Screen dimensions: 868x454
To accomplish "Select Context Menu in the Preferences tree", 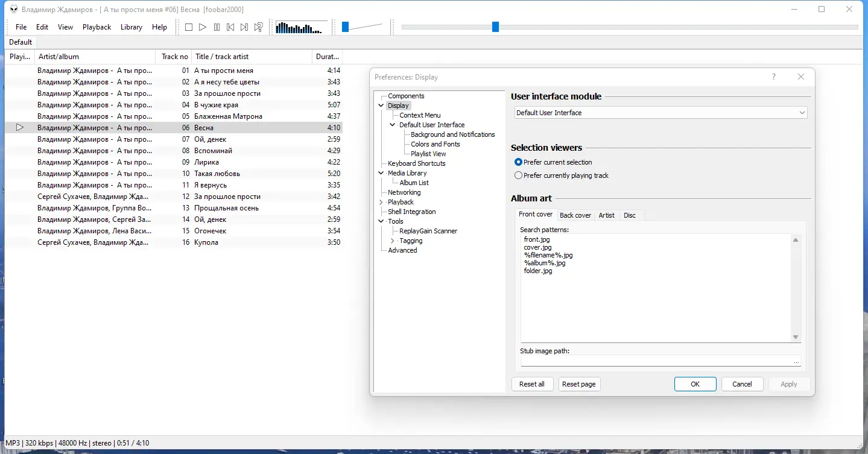I will click(420, 115).
